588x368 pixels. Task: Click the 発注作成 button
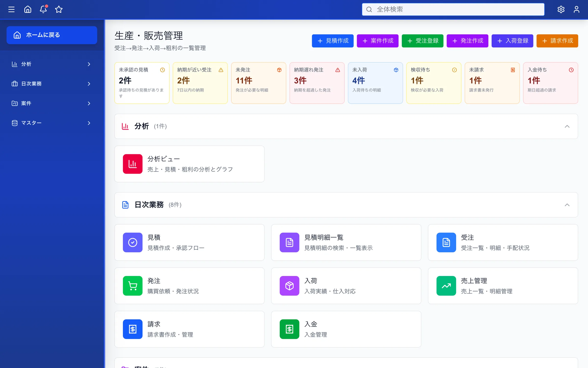(x=467, y=41)
